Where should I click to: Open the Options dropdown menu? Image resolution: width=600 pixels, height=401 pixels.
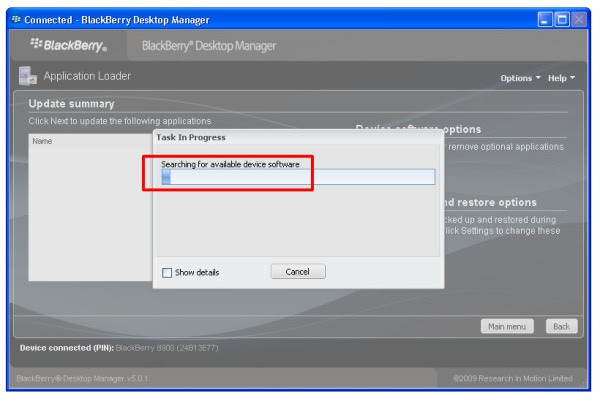point(520,78)
